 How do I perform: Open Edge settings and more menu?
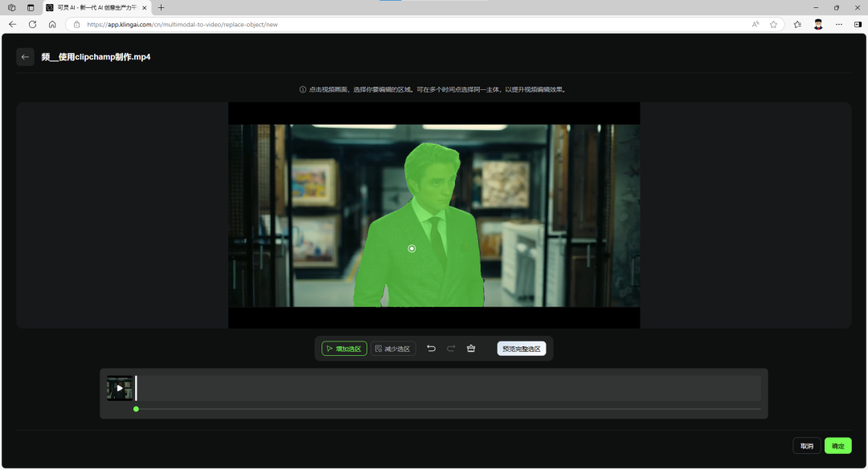[x=838, y=24]
